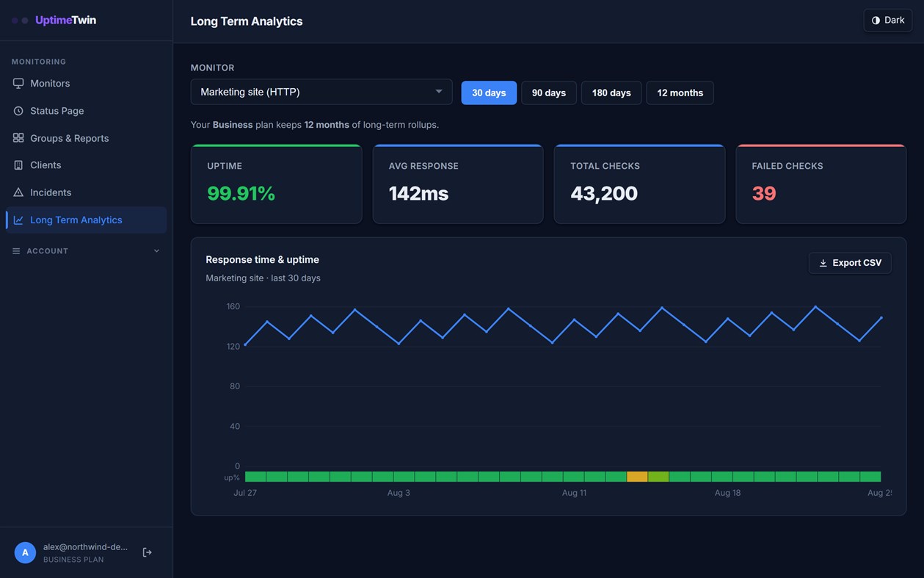
Task: Click the clock icon beside Status Page
Action: click(18, 111)
